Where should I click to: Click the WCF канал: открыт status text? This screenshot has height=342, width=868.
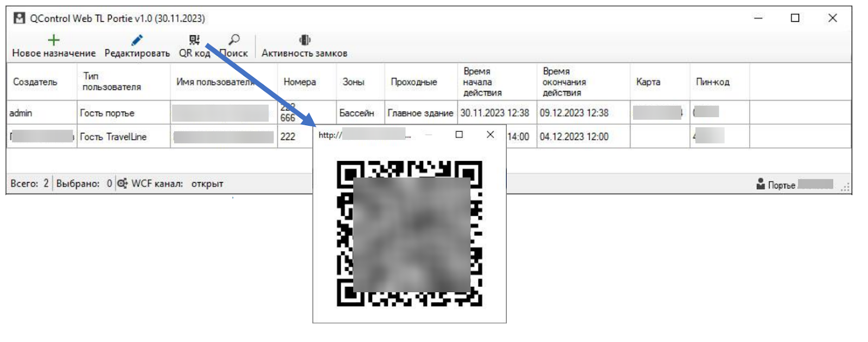[177, 184]
